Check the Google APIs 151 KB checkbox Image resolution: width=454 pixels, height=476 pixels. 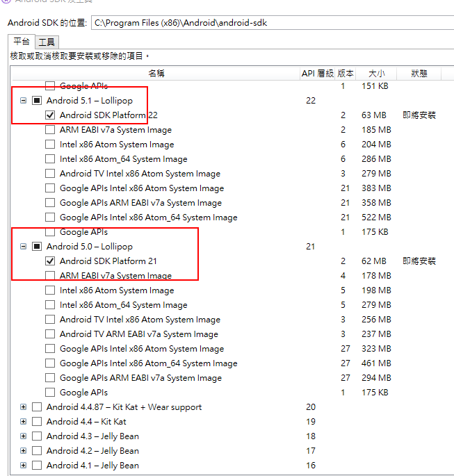point(50,86)
